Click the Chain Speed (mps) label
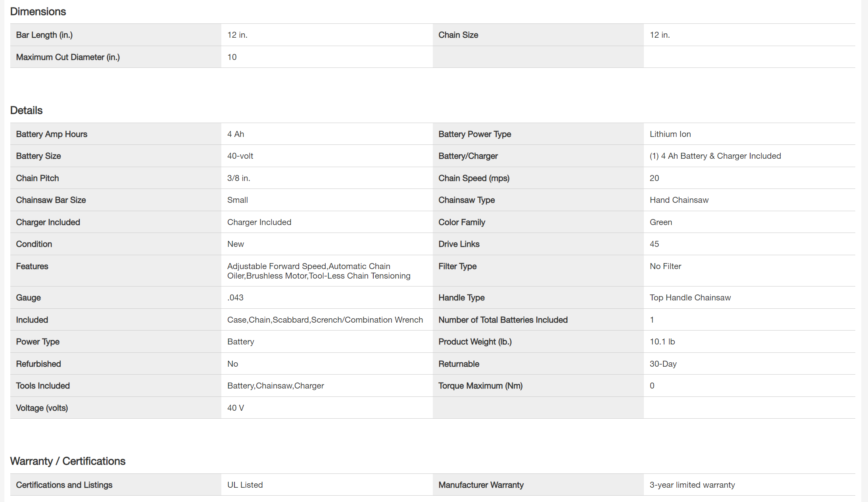 (474, 178)
